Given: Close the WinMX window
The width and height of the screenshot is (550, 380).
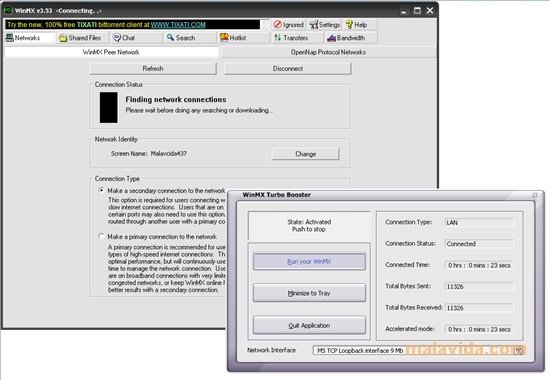Looking at the screenshot, I should tap(430, 11).
